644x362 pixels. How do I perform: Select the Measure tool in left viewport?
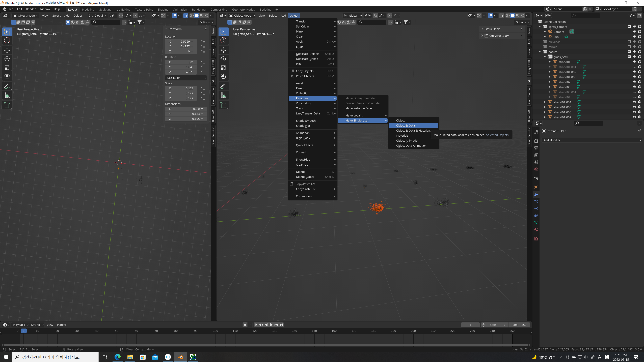click(x=7, y=95)
